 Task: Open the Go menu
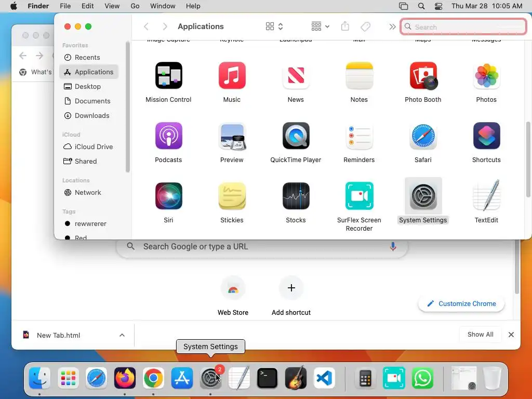pos(135,6)
